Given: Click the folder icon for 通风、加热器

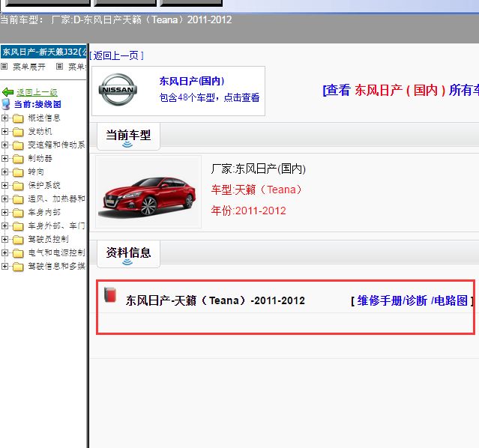Looking at the screenshot, I should (x=18, y=199).
